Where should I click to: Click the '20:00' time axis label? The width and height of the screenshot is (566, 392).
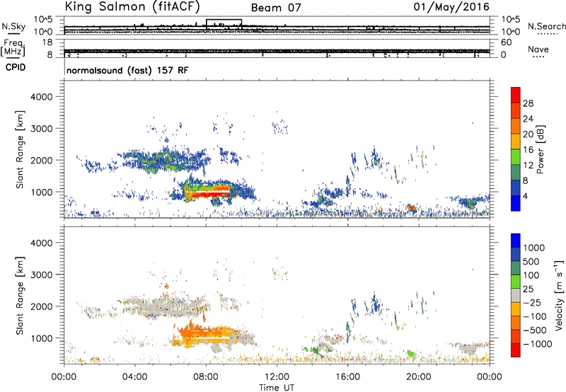coord(419,377)
